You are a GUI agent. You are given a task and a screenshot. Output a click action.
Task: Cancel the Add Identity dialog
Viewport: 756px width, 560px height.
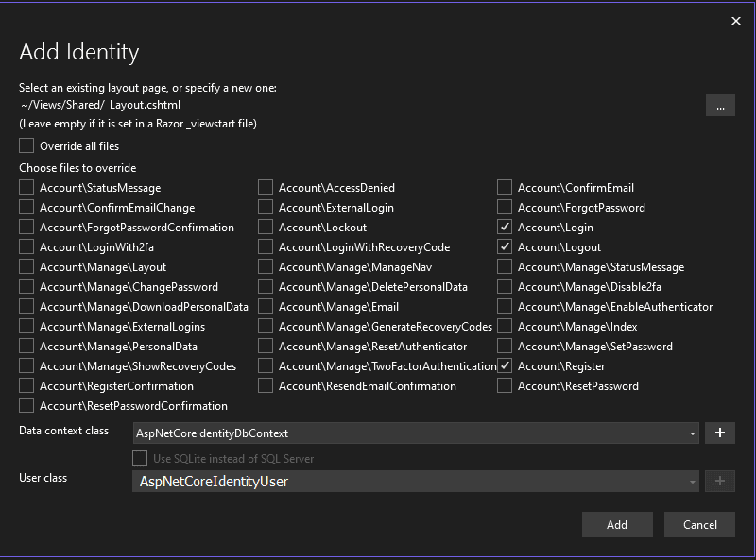point(699,524)
